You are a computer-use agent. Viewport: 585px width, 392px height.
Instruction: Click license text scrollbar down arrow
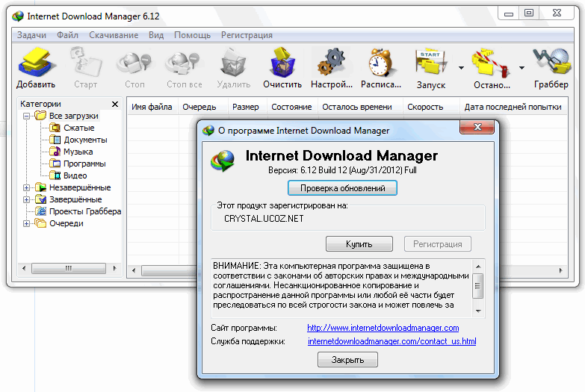[478, 311]
